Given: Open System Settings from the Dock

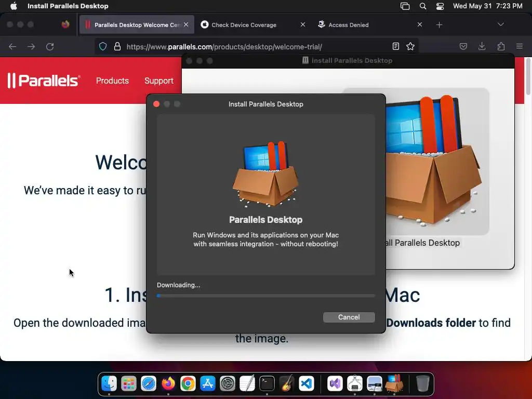Looking at the screenshot, I should point(228,384).
